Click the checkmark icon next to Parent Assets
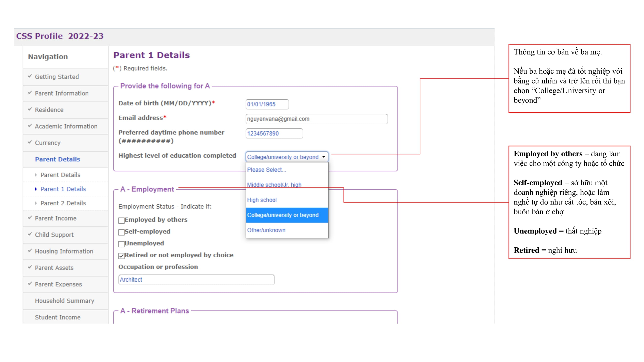The width and height of the screenshot is (644, 362). pos(30,267)
